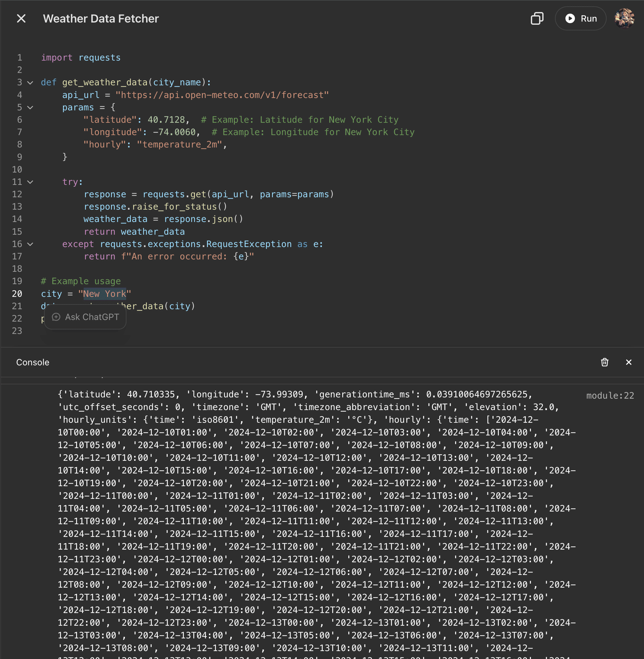Open the user profile avatar
The width and height of the screenshot is (644, 659).
click(x=624, y=19)
